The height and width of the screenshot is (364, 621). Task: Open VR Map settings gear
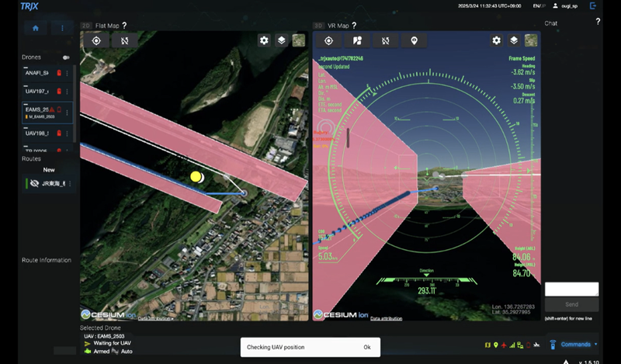click(x=497, y=40)
